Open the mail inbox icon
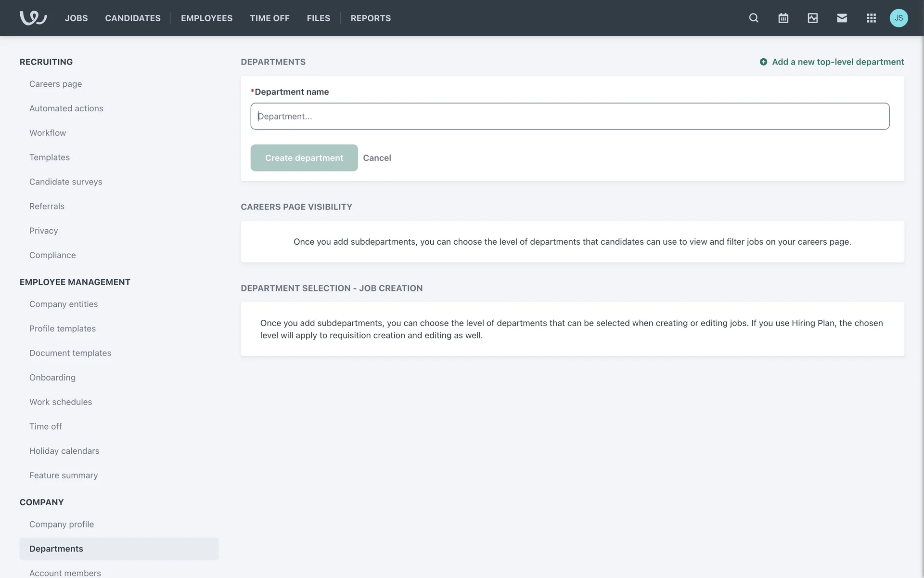This screenshot has height=578, width=924. click(x=842, y=18)
